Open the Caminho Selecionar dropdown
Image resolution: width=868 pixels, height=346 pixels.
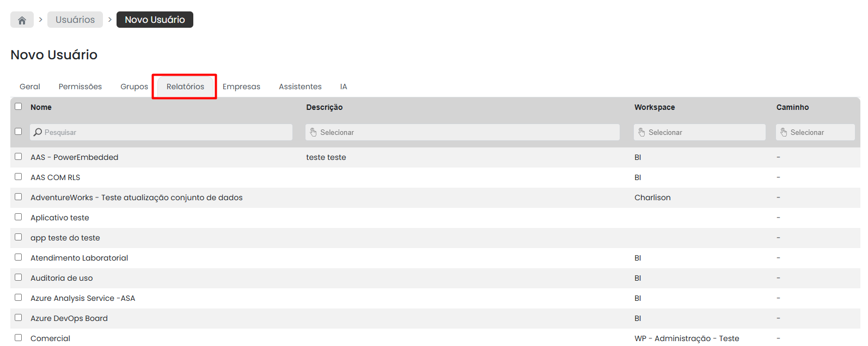[815, 132]
